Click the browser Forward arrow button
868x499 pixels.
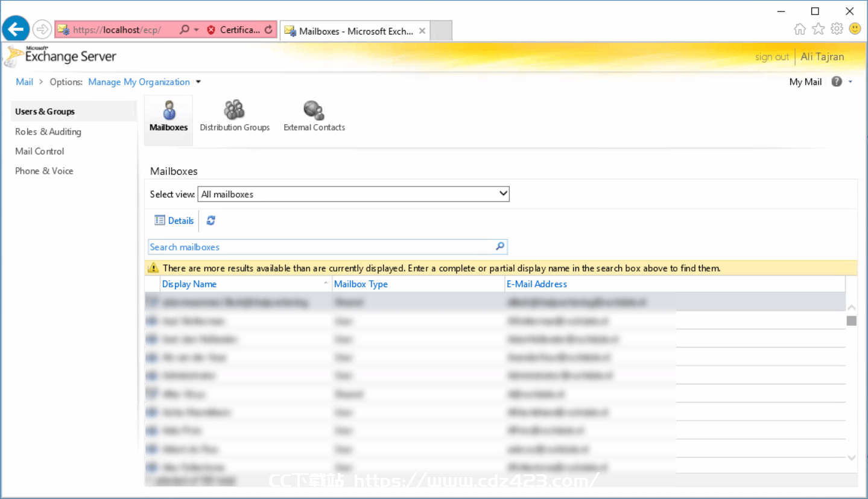click(x=42, y=29)
